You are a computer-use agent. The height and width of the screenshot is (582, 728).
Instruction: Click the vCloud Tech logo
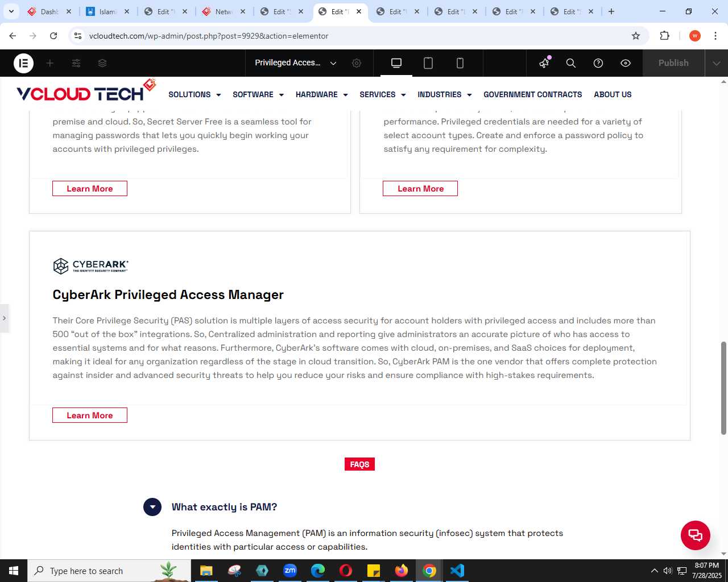pos(86,91)
